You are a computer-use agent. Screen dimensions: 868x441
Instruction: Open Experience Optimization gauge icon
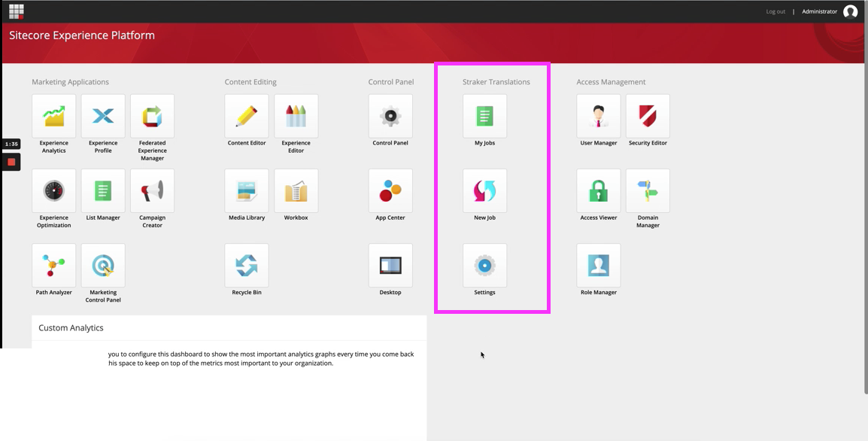[53, 191]
